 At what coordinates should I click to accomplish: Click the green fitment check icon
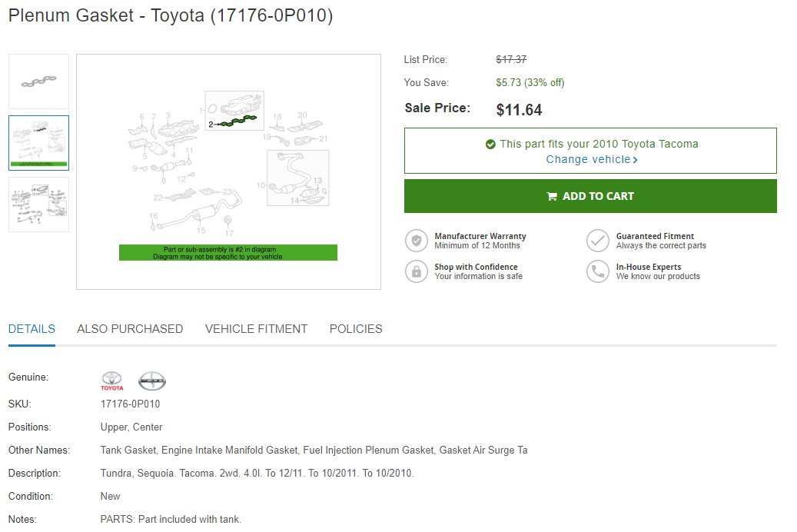click(490, 145)
